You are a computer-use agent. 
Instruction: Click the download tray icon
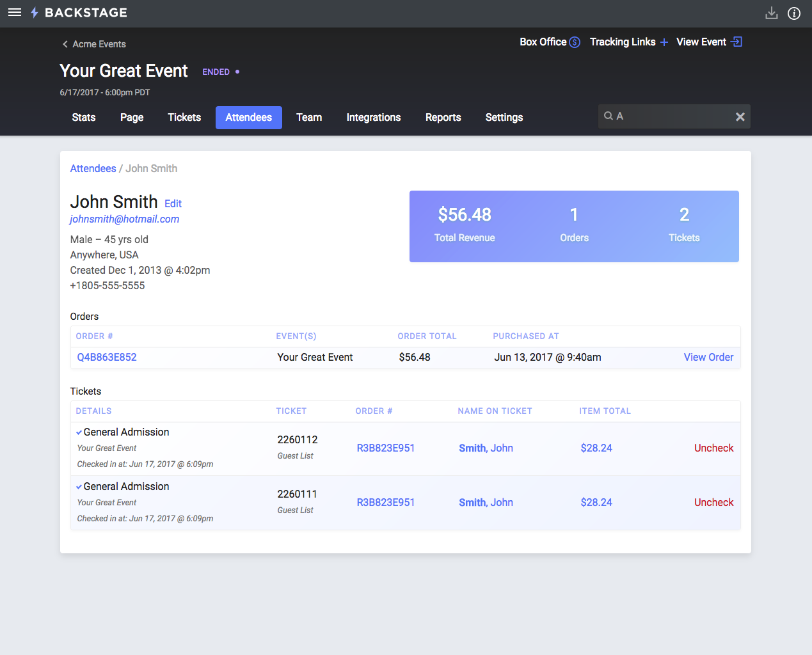tap(772, 13)
